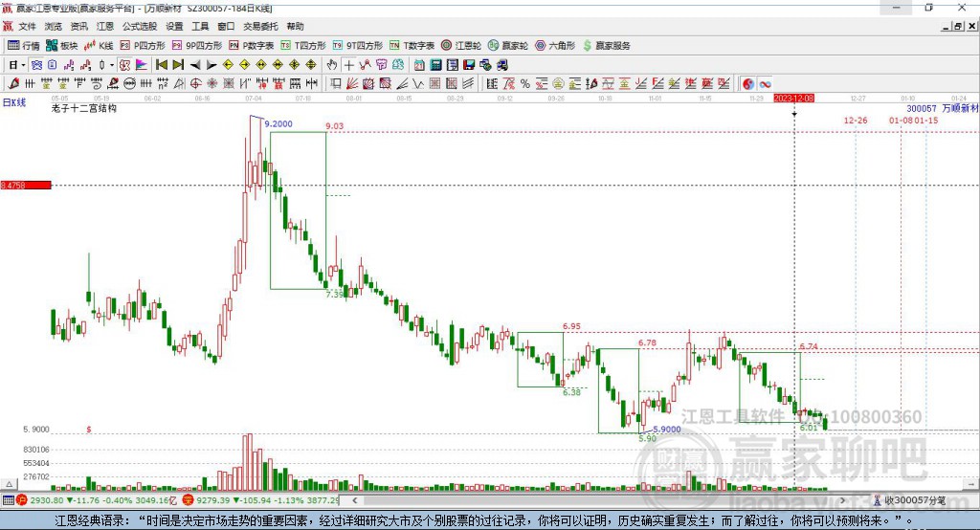This screenshot has width=980, height=530.
Task: Click the highlighted date 2023-12-08 marker
Action: (793, 99)
